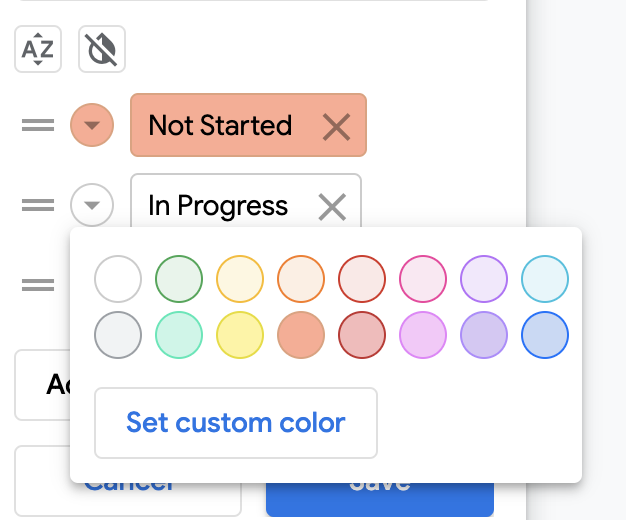Open color dropdown for Not Started

[x=92, y=126]
